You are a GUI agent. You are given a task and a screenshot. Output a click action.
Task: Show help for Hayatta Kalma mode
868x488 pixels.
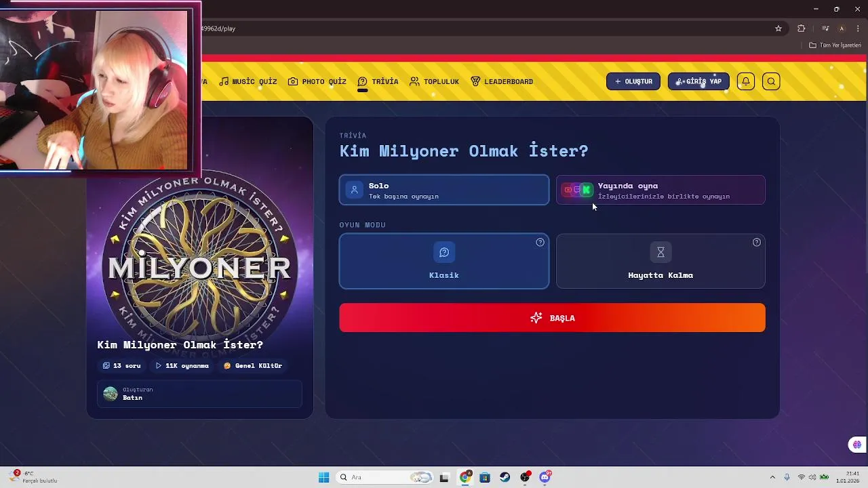coord(757,243)
